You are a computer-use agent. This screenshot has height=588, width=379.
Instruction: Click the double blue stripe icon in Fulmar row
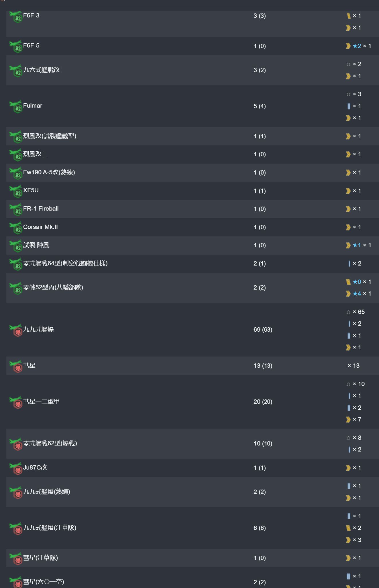349,106
